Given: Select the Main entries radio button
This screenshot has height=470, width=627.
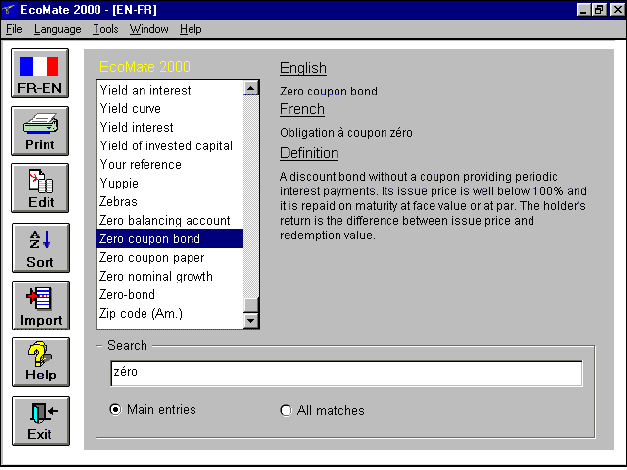Looking at the screenshot, I should click(116, 410).
